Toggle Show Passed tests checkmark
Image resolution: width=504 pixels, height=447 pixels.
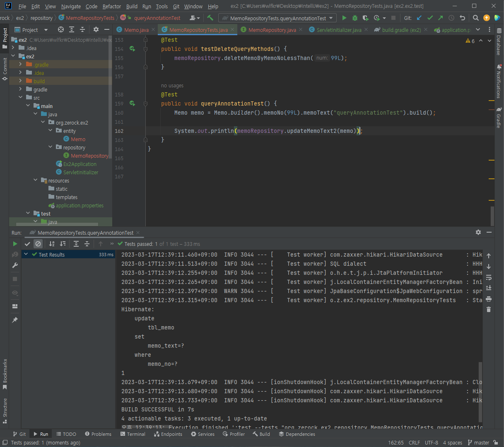click(x=27, y=244)
